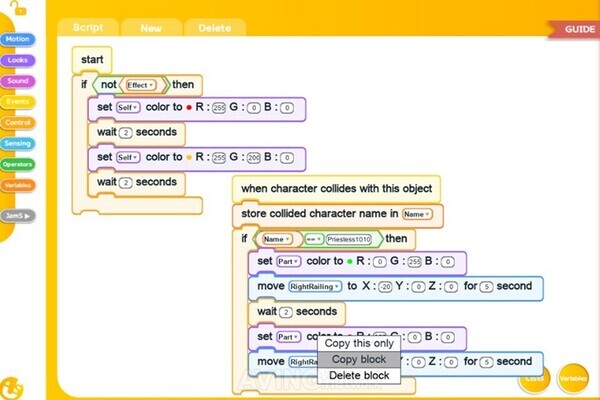Open the Looks block category

[x=17, y=60]
